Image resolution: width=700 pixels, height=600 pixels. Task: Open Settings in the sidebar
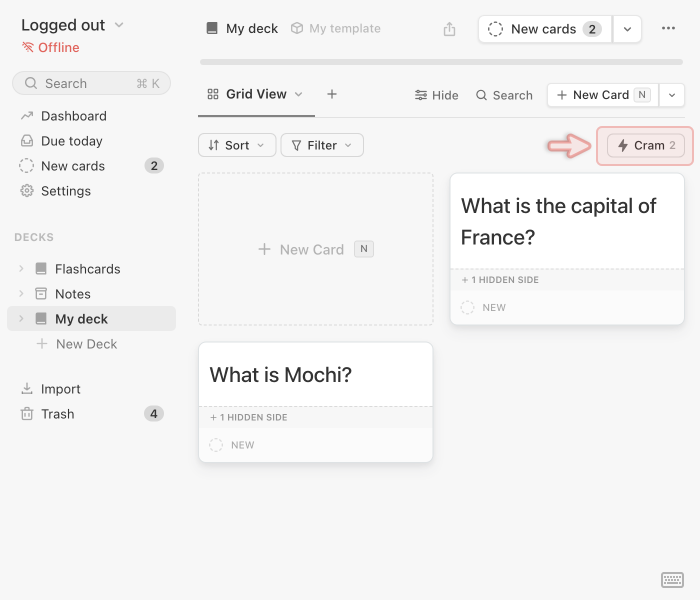coord(65,191)
